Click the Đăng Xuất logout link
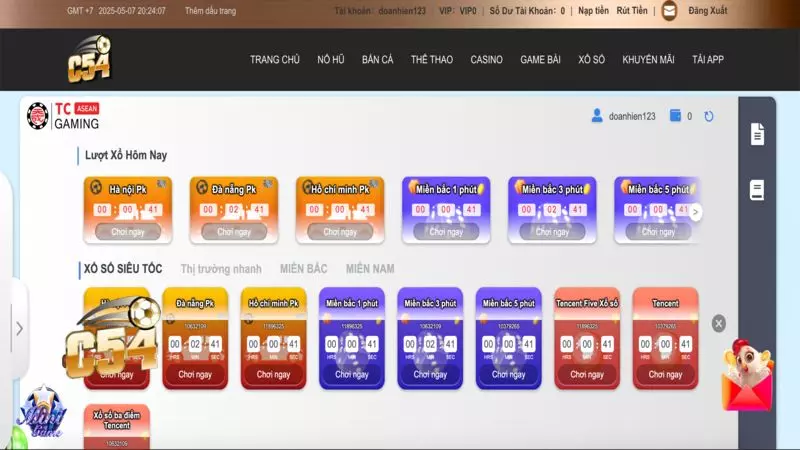The width and height of the screenshot is (800, 450). 708,11
